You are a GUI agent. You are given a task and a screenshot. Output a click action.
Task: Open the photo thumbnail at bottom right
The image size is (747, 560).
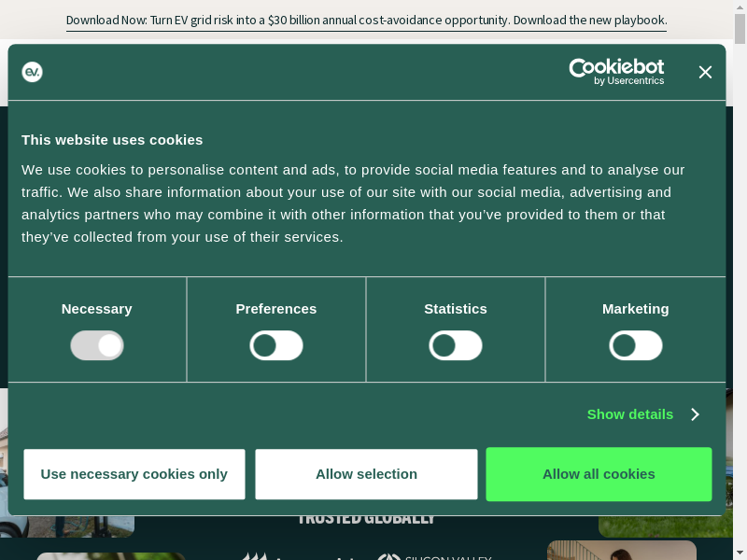tap(621, 551)
